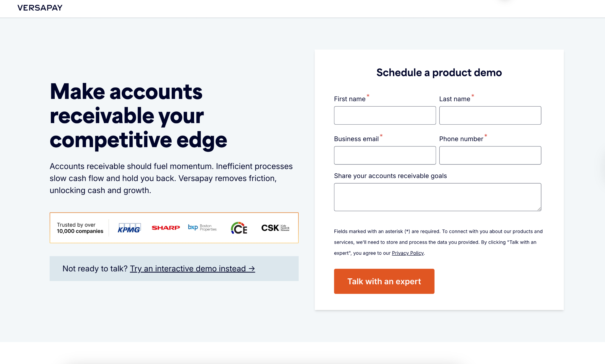Open the Privacy Policy link
The image size is (605, 364).
(408, 253)
